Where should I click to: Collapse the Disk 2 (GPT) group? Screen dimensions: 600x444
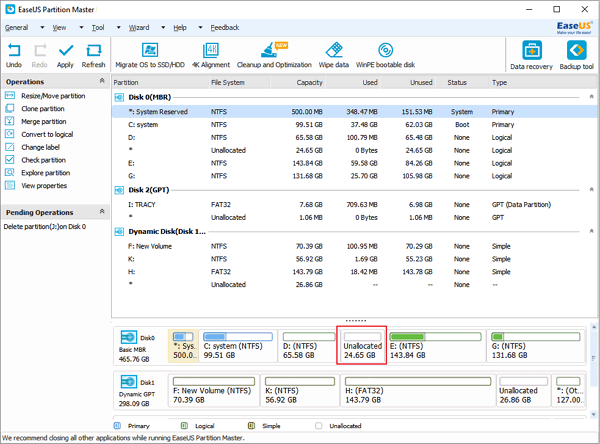(x=591, y=189)
